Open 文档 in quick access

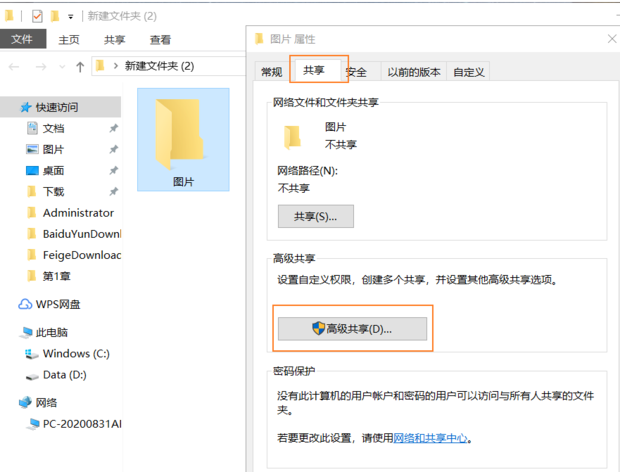click(x=53, y=128)
